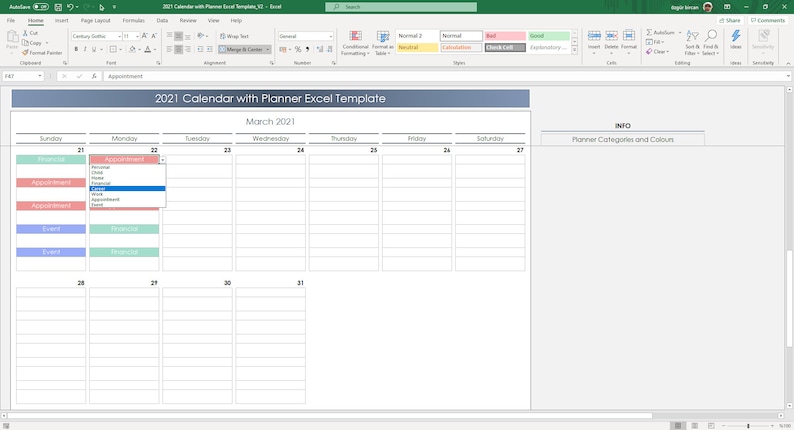Screen dimensions: 794x430
Task: Open the Share button
Action: 730,20
